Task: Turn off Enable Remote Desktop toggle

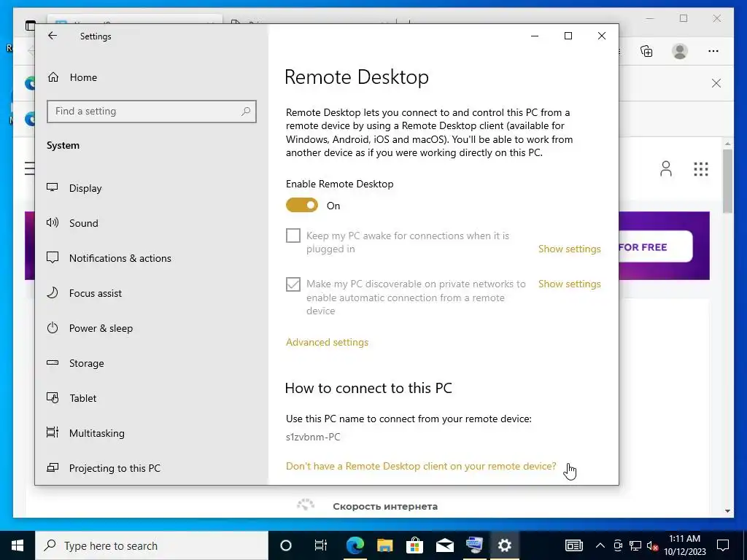Action: [x=302, y=205]
